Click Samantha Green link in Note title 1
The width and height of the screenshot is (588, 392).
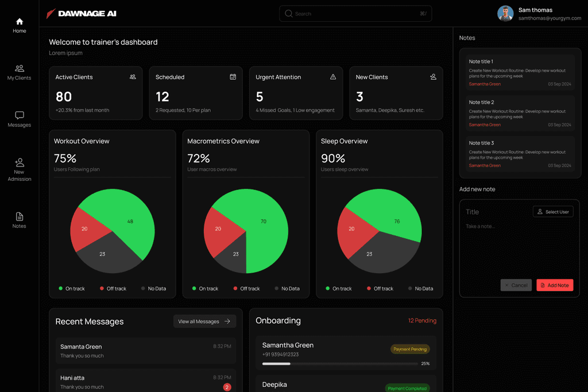pos(485,84)
